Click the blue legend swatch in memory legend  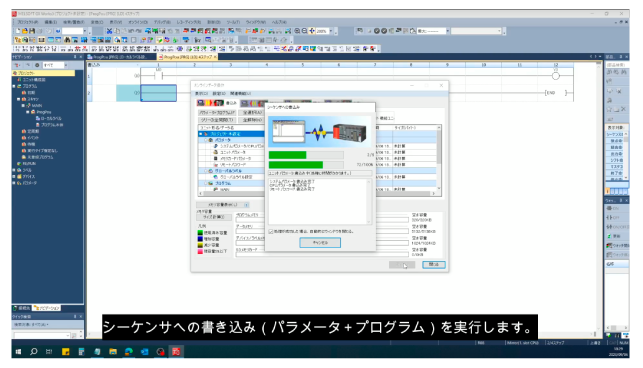(x=200, y=239)
